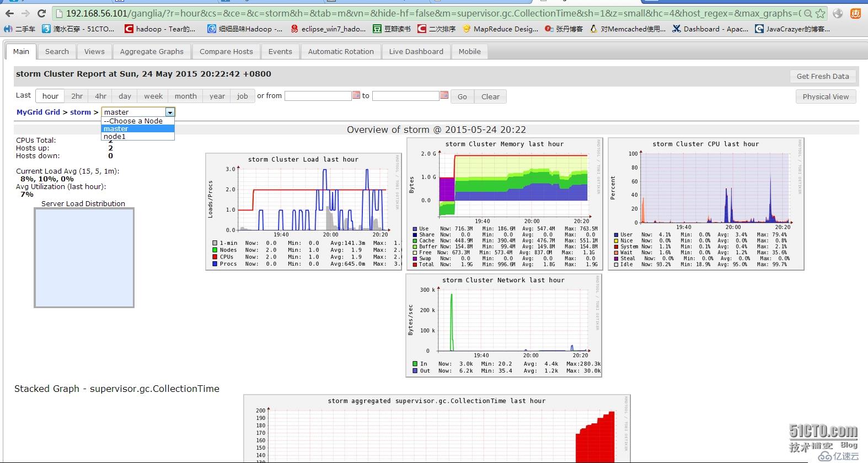Image resolution: width=868 pixels, height=463 pixels.
Task: Click the Clear button
Action: coord(490,96)
